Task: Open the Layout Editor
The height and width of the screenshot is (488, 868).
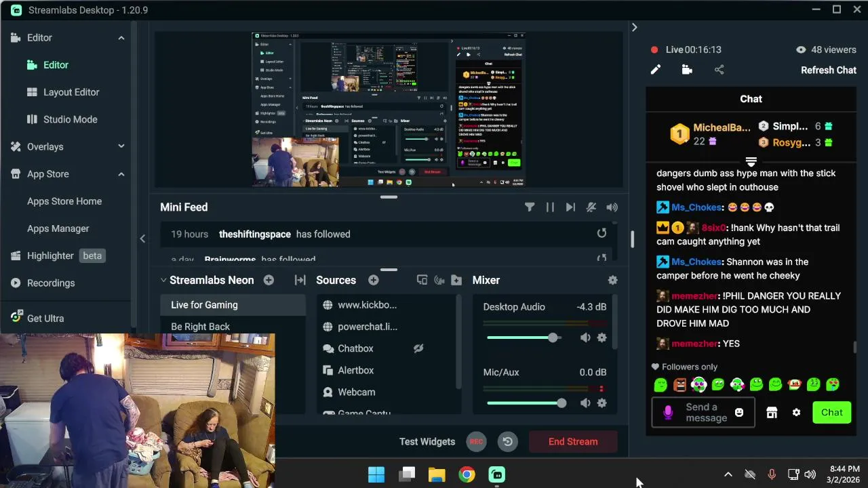Action: click(71, 92)
